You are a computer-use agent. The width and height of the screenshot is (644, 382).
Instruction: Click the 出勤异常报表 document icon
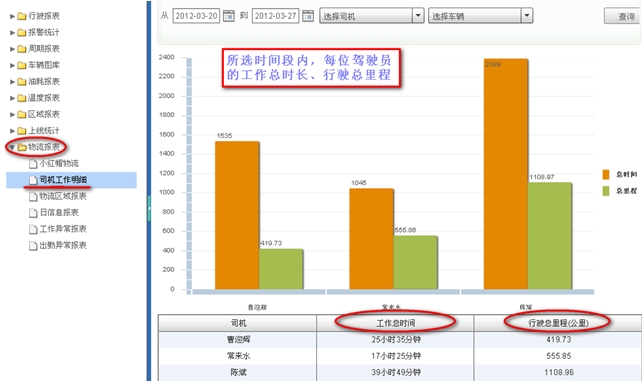click(33, 246)
